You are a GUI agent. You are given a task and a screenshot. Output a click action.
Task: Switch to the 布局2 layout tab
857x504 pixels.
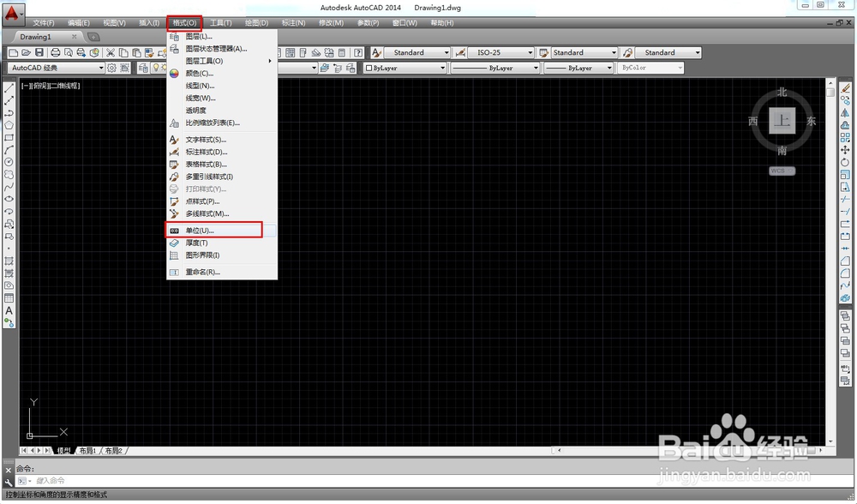pos(114,451)
